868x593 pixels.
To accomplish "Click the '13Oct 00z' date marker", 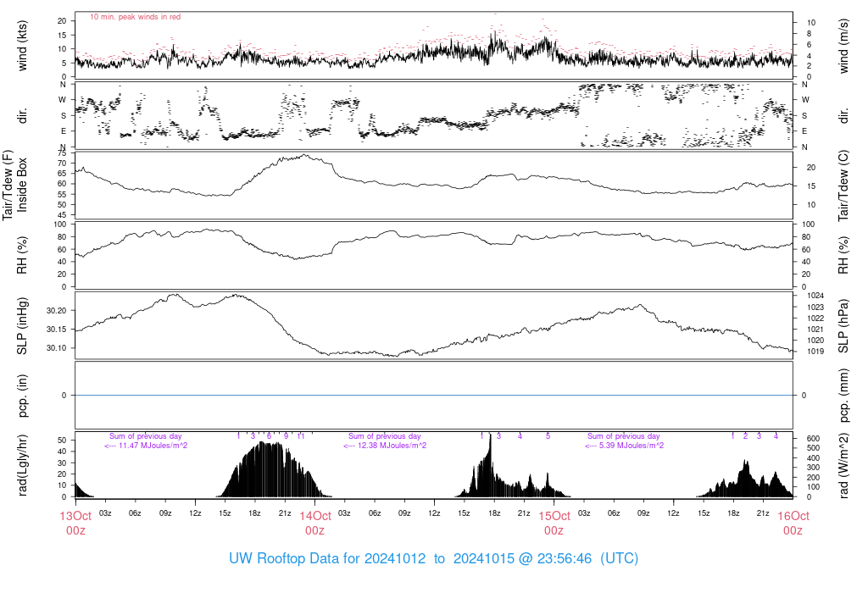I will pyautogui.click(x=75, y=523).
